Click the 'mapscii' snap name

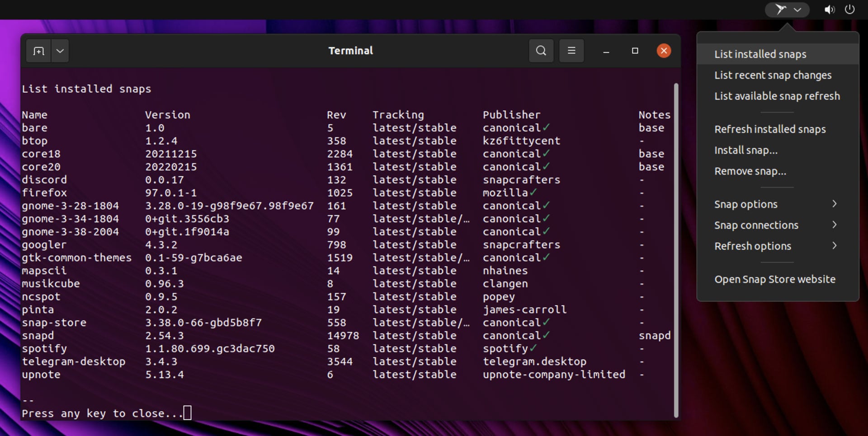click(44, 271)
